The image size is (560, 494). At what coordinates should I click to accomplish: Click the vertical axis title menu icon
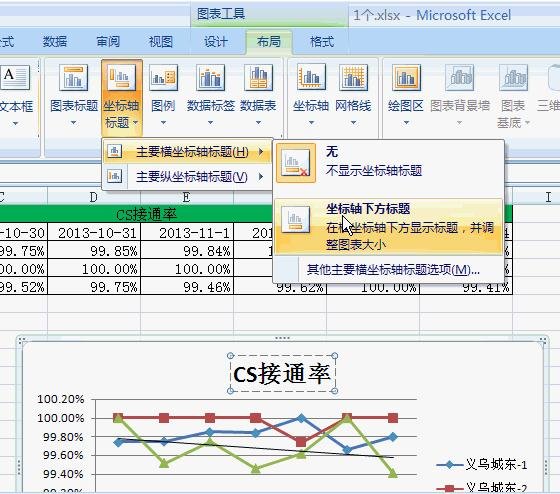115,176
